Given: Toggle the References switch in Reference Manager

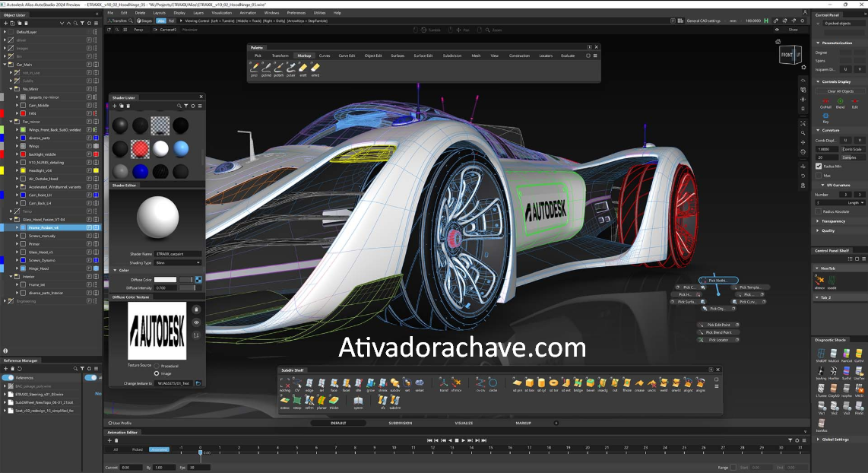Looking at the screenshot, I should 8,378.
